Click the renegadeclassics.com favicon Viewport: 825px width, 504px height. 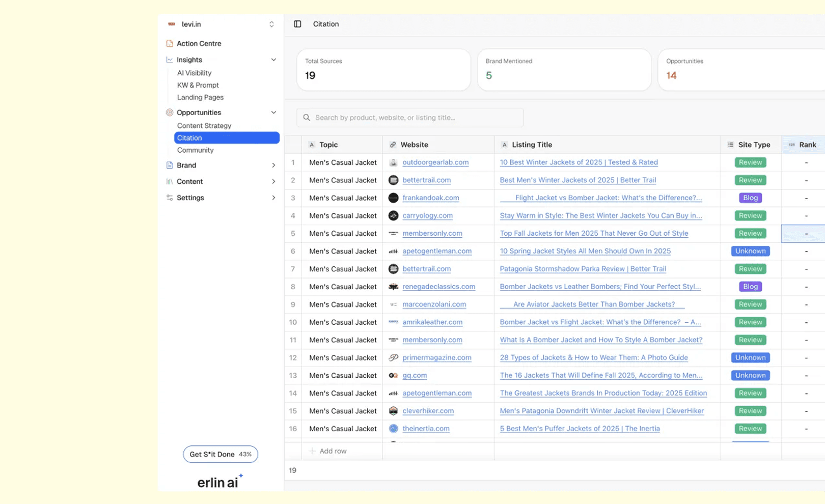[x=393, y=287]
